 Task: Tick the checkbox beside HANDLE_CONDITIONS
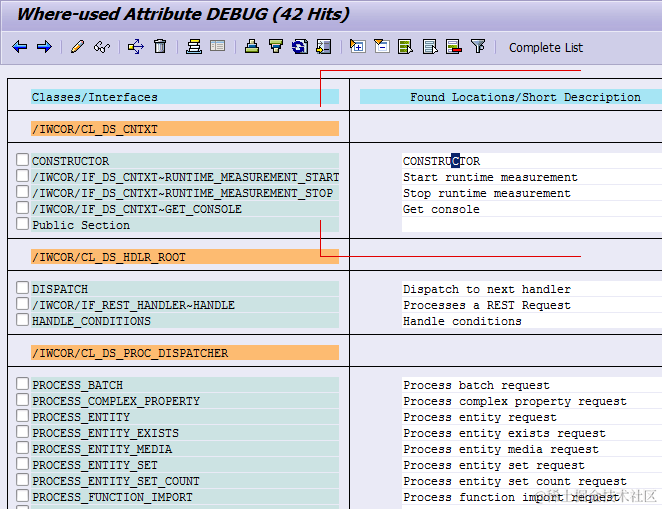[22, 320]
